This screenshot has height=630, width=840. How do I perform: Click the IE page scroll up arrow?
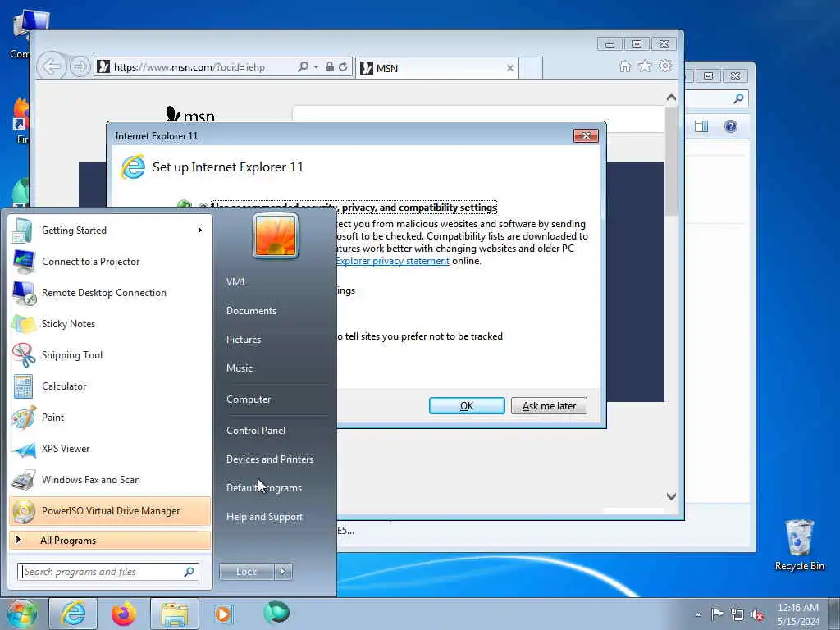pos(671,98)
